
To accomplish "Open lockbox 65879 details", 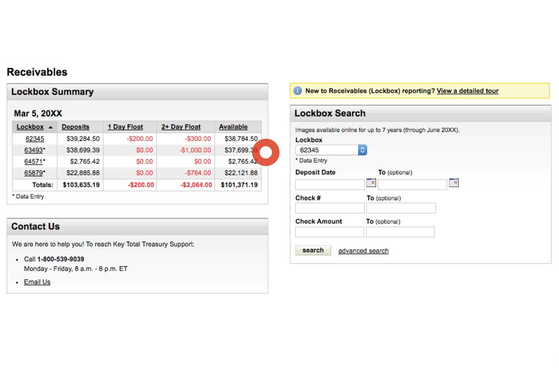I will click(34, 173).
